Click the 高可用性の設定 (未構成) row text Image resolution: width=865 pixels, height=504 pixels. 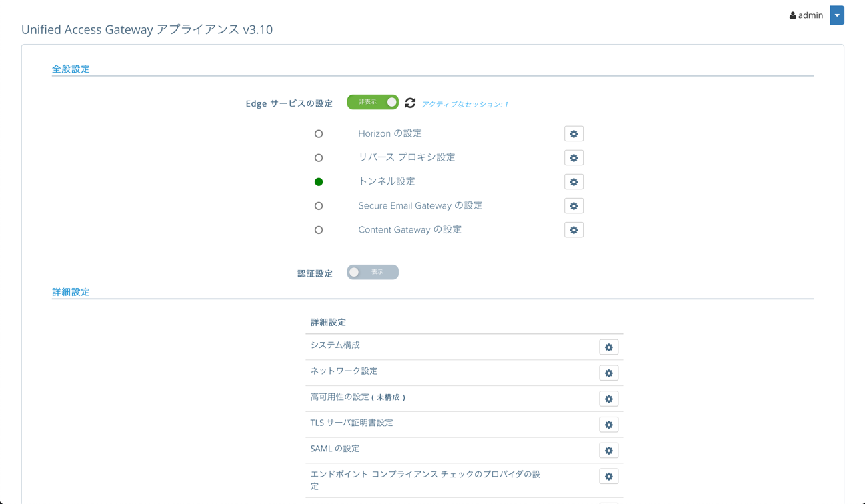358,397
